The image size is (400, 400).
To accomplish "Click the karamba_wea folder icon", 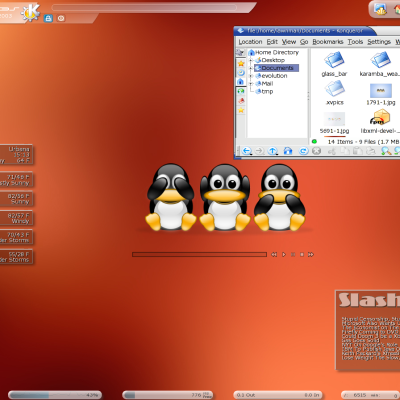I will 380,60.
